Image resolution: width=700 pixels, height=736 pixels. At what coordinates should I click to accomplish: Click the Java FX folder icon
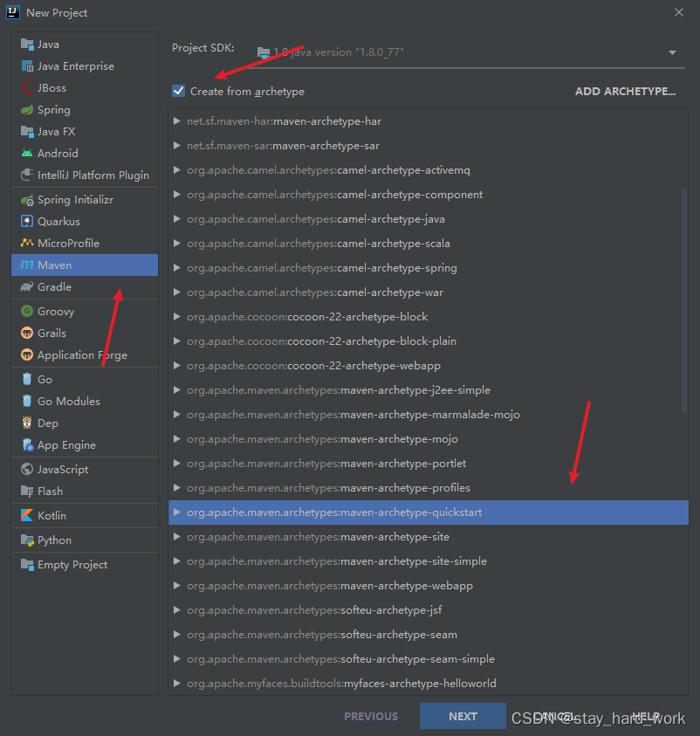click(x=27, y=132)
